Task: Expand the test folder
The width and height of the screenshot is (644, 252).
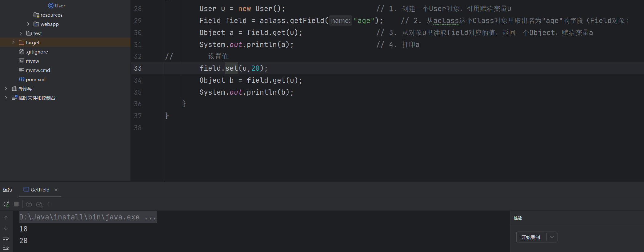Action: tap(21, 33)
